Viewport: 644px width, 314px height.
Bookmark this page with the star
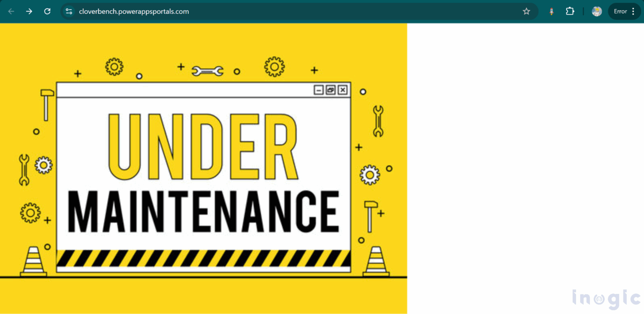[526, 11]
